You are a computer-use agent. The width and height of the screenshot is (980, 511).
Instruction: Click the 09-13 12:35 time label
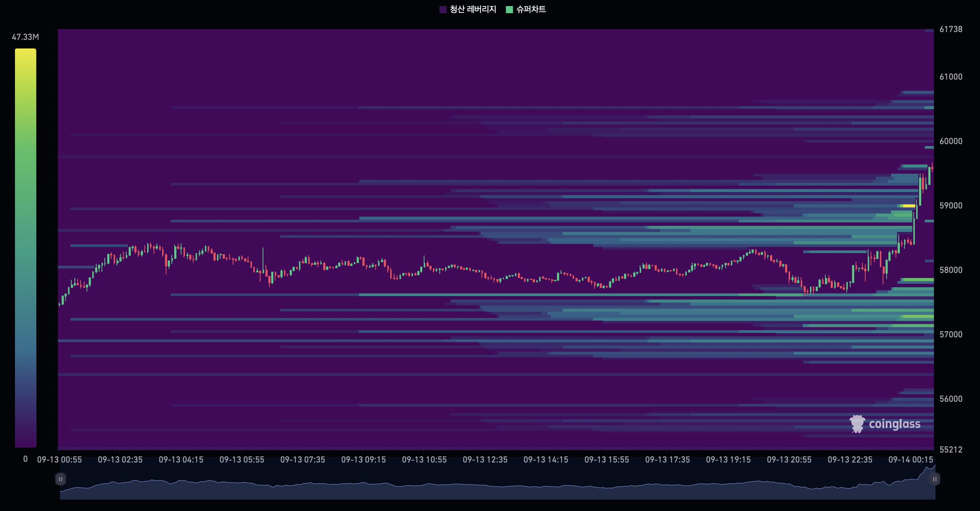coord(485,460)
